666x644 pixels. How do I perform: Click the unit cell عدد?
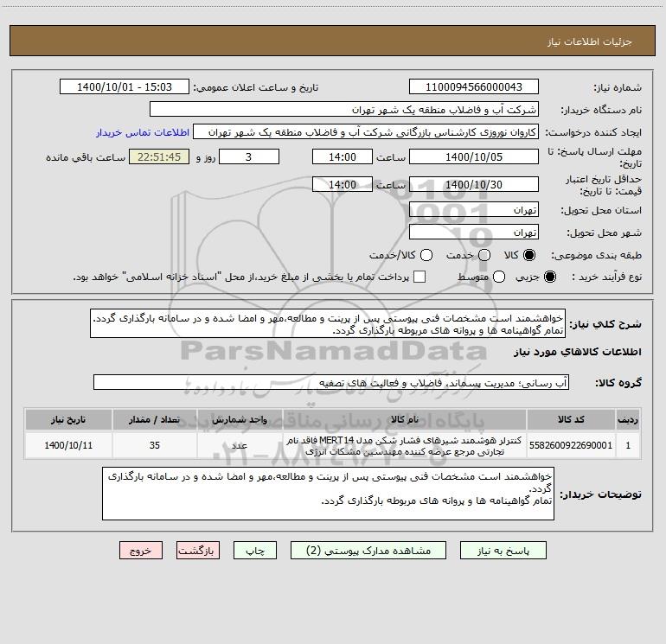pos(240,445)
